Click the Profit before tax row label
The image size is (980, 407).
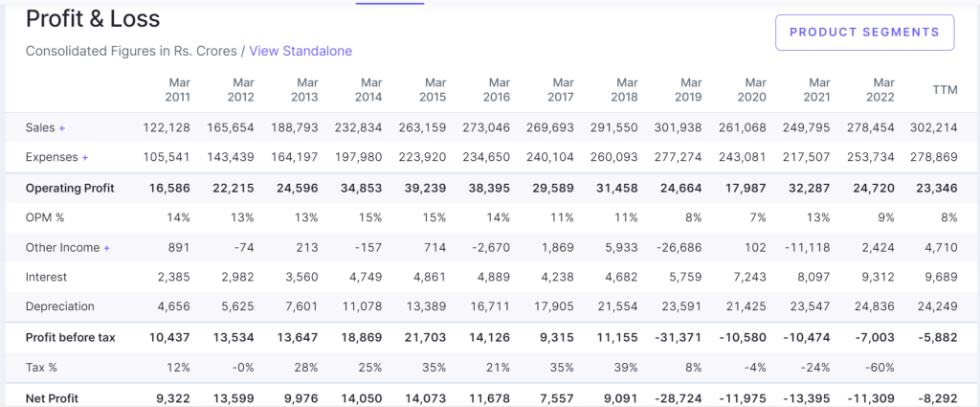[71, 338]
